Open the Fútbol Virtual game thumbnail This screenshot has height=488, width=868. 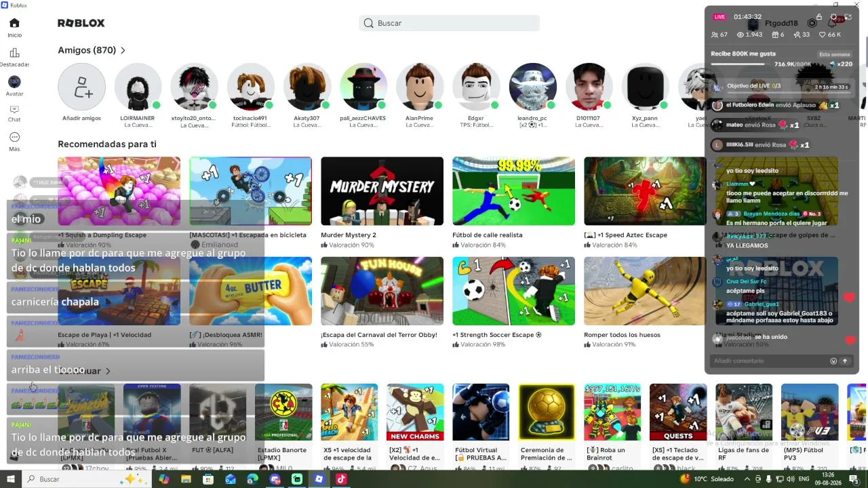click(481, 412)
